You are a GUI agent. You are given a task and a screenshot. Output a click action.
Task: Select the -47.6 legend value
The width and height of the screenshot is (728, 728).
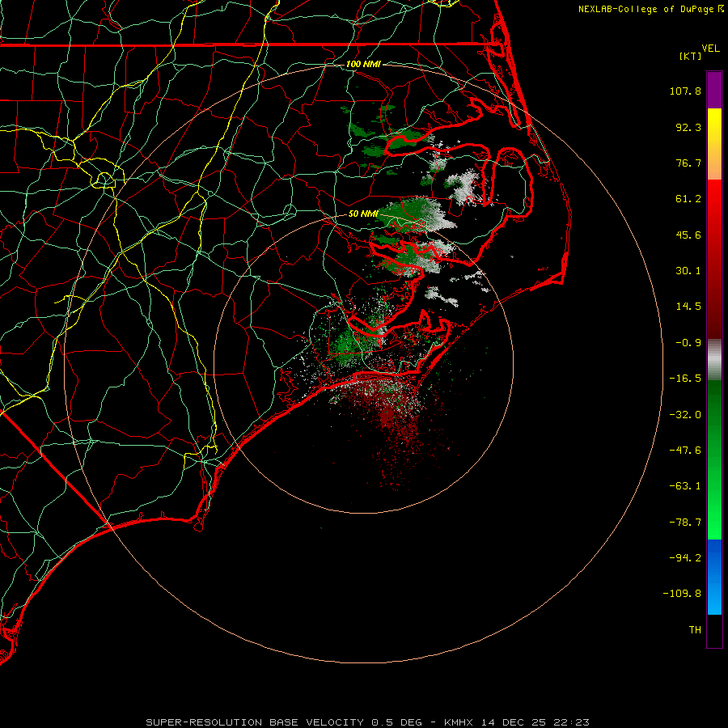[x=685, y=451]
